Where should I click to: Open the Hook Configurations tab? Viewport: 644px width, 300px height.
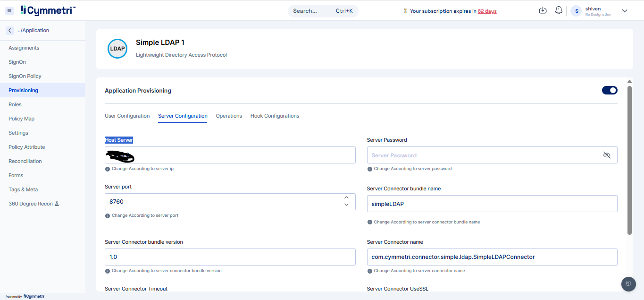coord(275,116)
